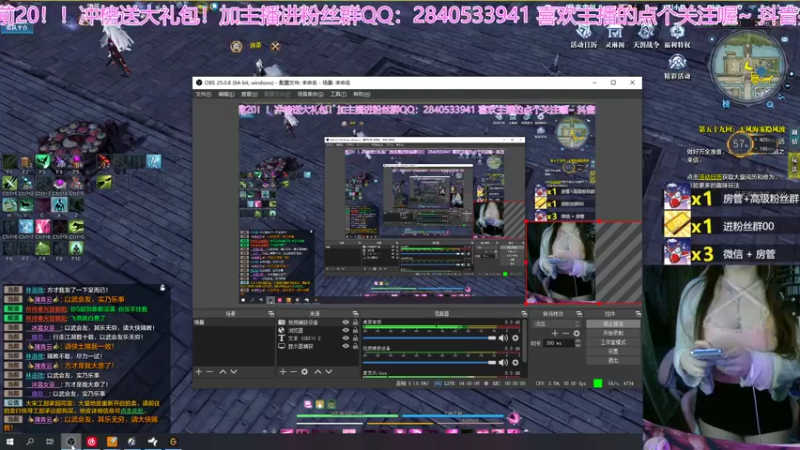Open the File menu in OBS
The width and height of the screenshot is (800, 450).
[203, 94]
